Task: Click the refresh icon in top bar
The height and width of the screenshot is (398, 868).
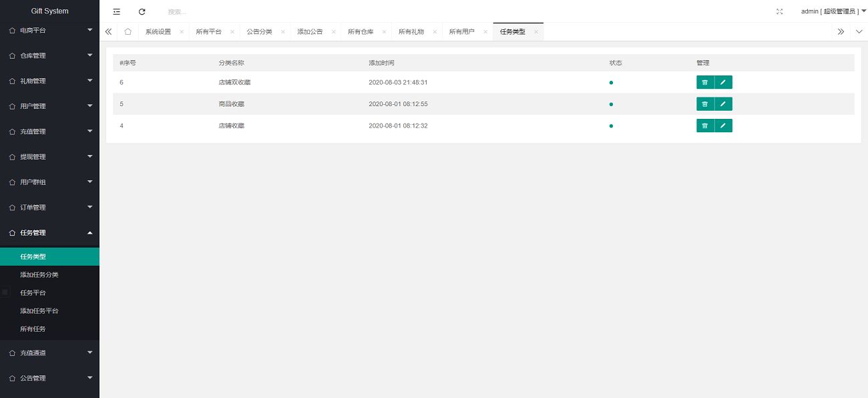Action: coord(142,11)
